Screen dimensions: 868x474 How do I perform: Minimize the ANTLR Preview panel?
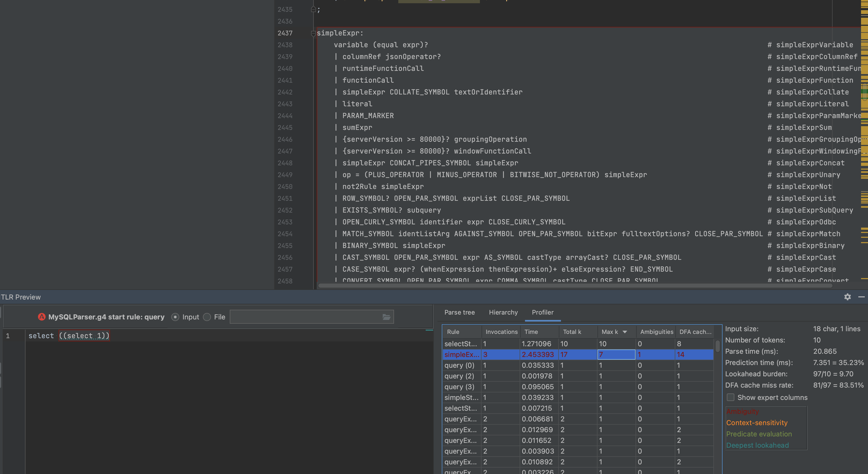(x=862, y=297)
